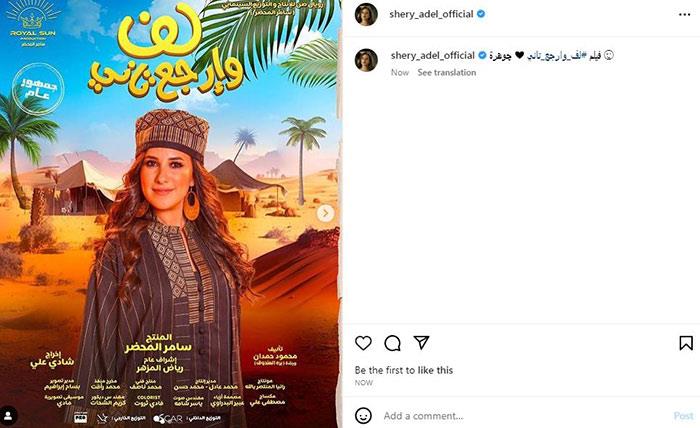Click the Post comment button
The width and height of the screenshot is (700, 428).
point(683,416)
